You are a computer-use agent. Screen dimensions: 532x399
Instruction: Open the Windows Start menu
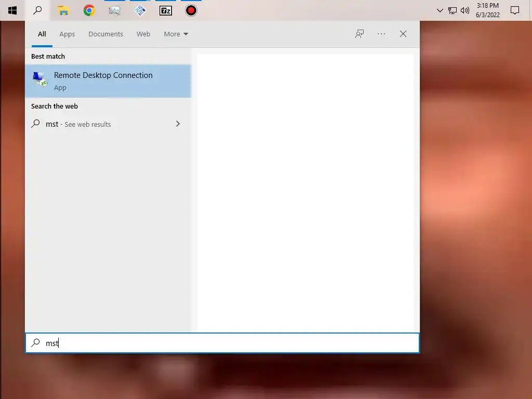coord(12,10)
